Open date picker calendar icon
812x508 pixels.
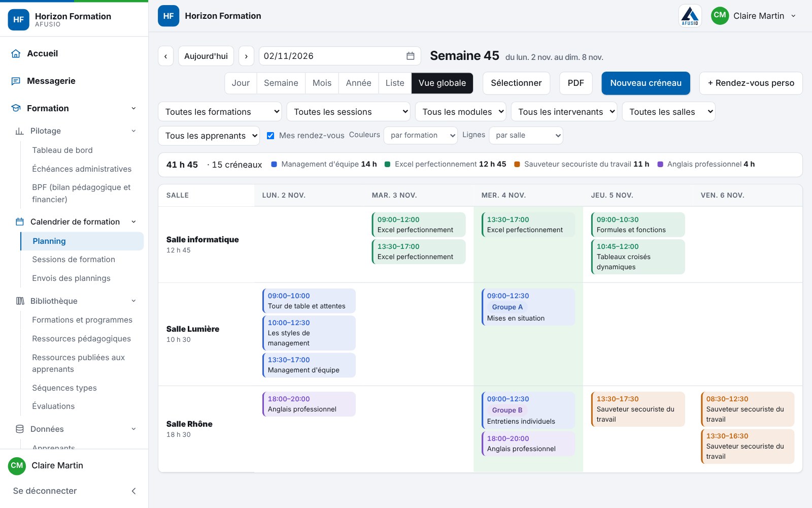(x=411, y=56)
